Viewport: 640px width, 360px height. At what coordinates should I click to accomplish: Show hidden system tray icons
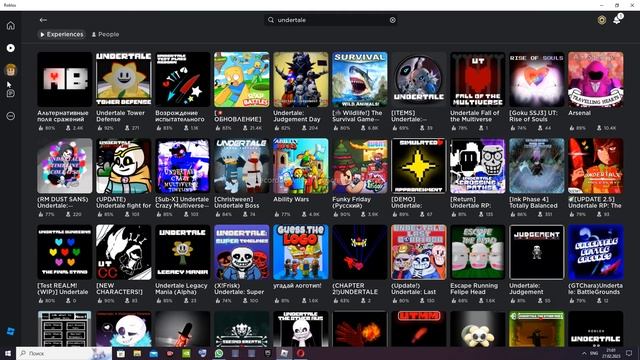pos(584,353)
